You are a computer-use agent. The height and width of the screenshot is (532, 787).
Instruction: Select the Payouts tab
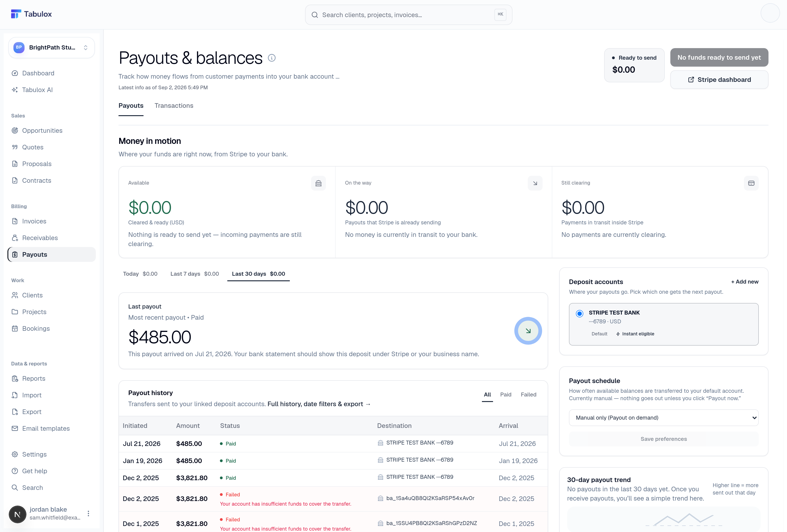point(131,105)
